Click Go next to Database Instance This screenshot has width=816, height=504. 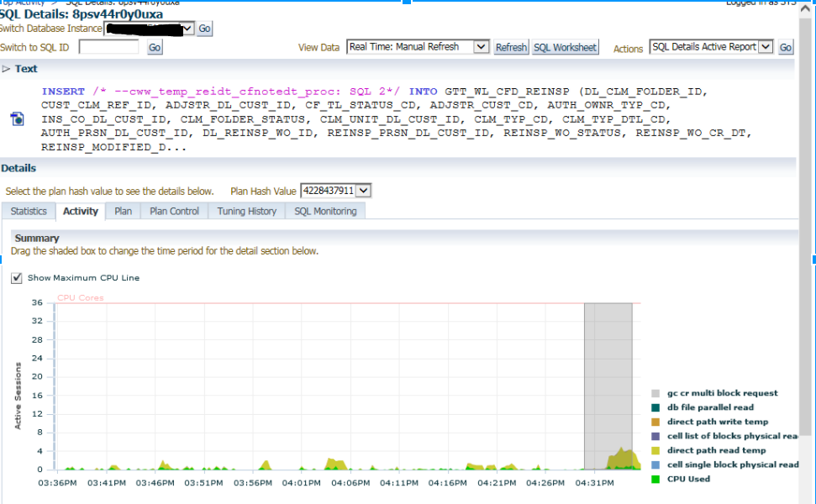[x=204, y=28]
